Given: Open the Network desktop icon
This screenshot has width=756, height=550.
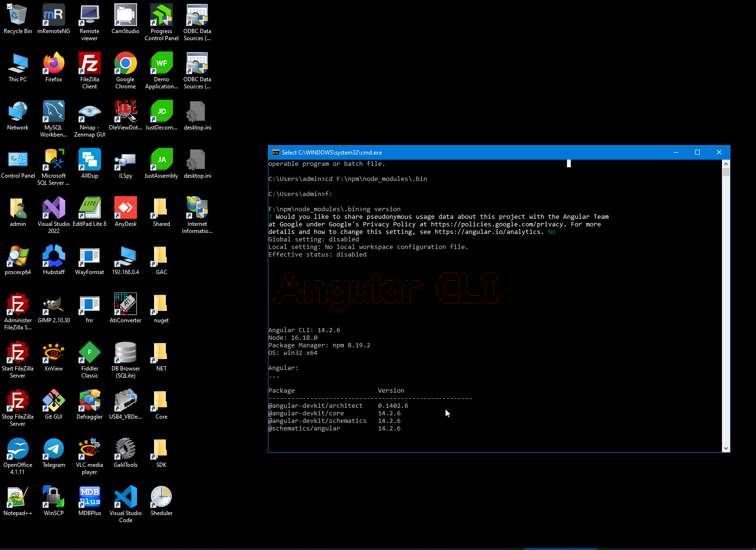Looking at the screenshot, I should 17,115.
